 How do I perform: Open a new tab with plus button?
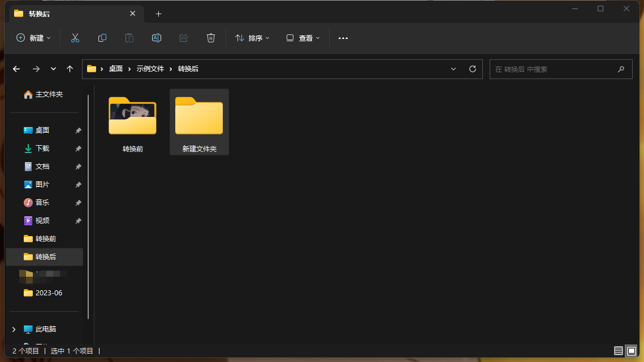(x=158, y=14)
